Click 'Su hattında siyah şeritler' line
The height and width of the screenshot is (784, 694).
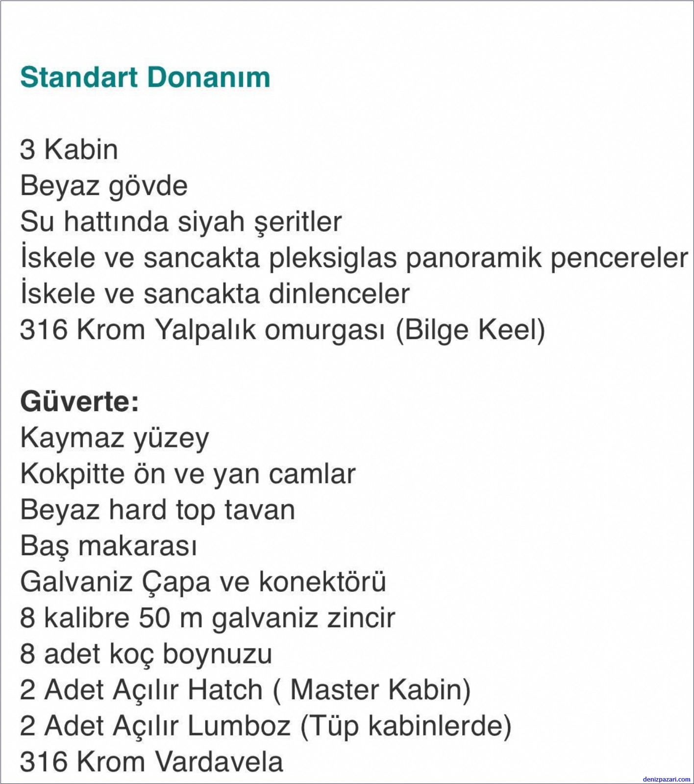click(180, 221)
